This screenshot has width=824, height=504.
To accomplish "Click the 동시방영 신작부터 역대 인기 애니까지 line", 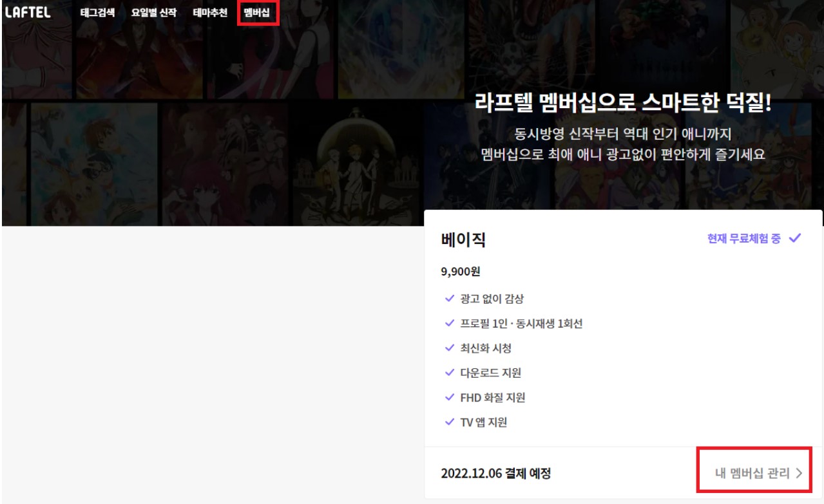I will (x=624, y=135).
